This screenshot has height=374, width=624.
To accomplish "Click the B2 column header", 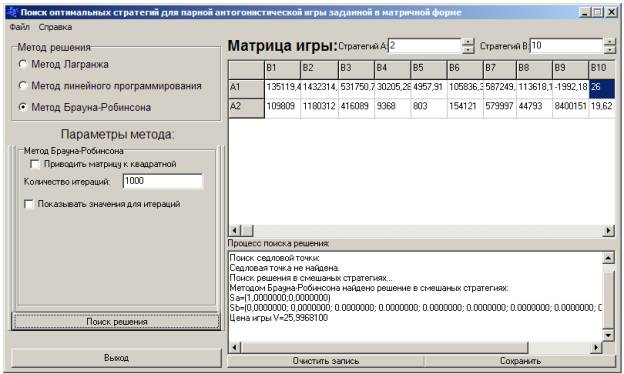I will 319,70.
